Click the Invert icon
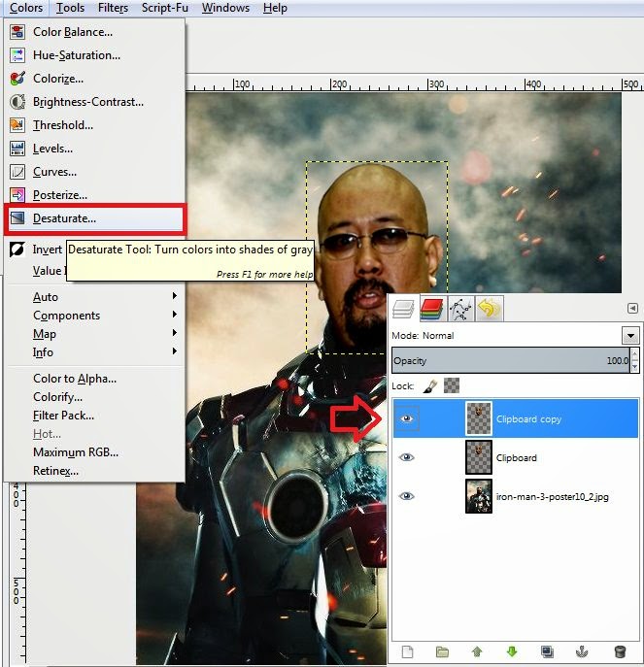Viewport: 644px width, 667px height. (x=17, y=250)
